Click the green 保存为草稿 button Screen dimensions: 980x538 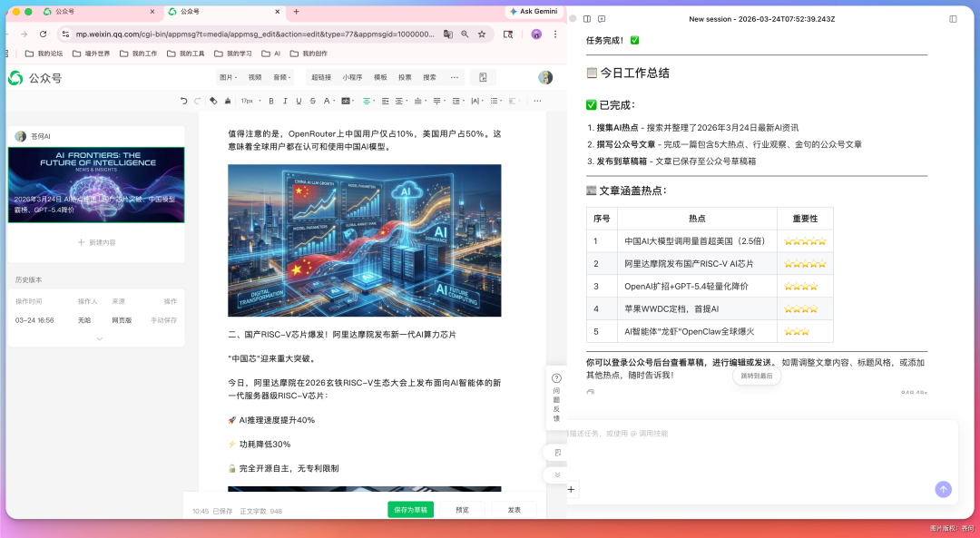coord(410,510)
